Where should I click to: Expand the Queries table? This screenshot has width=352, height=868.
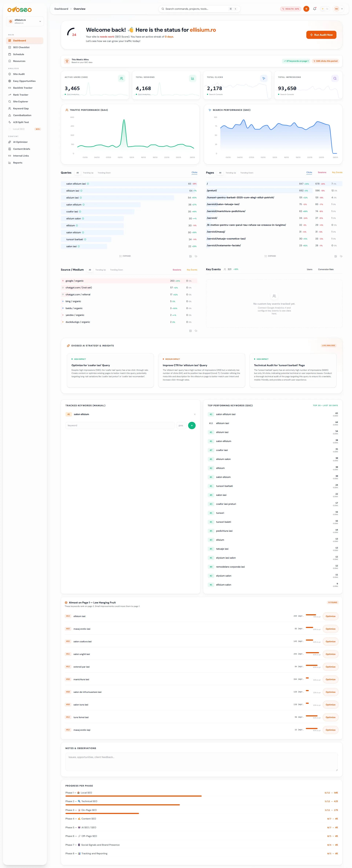(125, 256)
